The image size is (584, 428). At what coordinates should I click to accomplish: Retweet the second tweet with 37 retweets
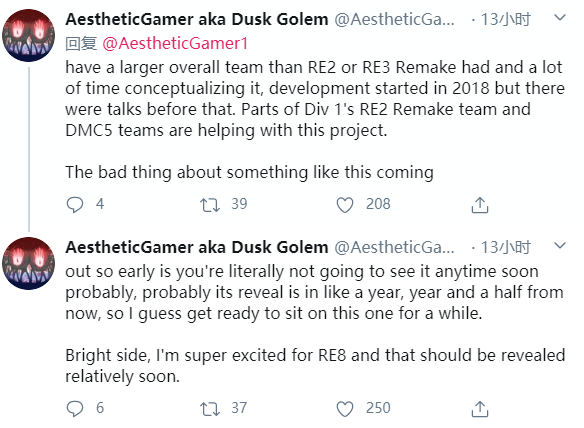point(210,409)
